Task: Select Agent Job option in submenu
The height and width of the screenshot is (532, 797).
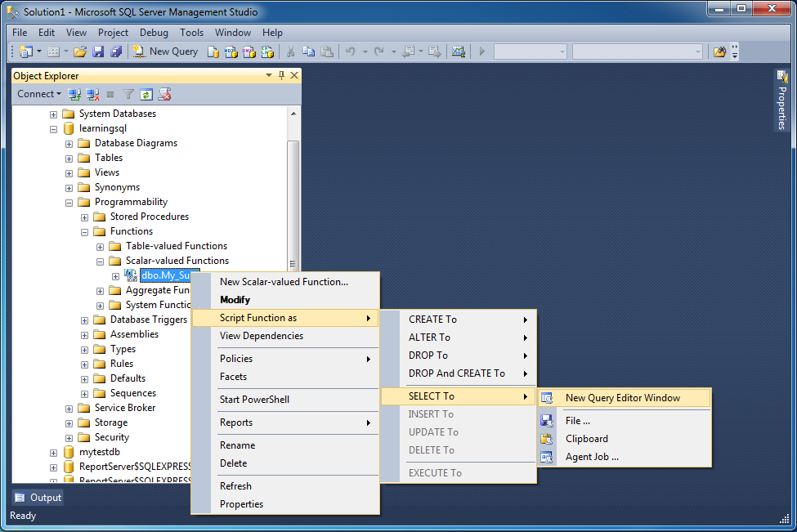Action: point(625,457)
